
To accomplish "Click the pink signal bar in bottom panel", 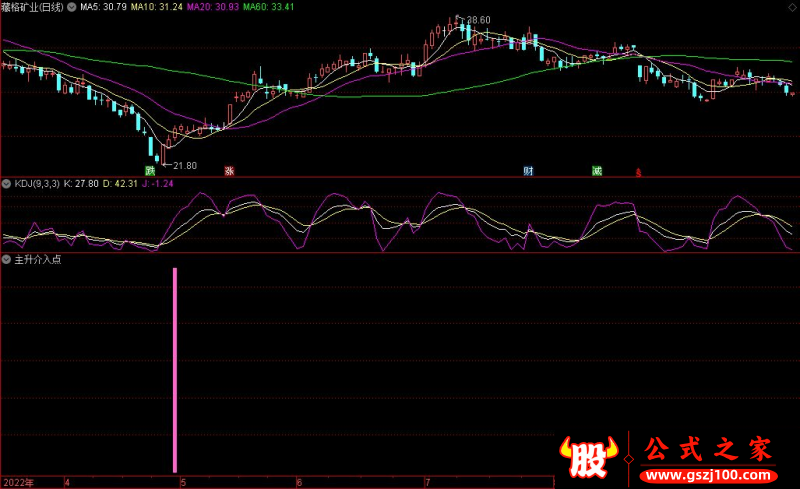I will pyautogui.click(x=175, y=370).
